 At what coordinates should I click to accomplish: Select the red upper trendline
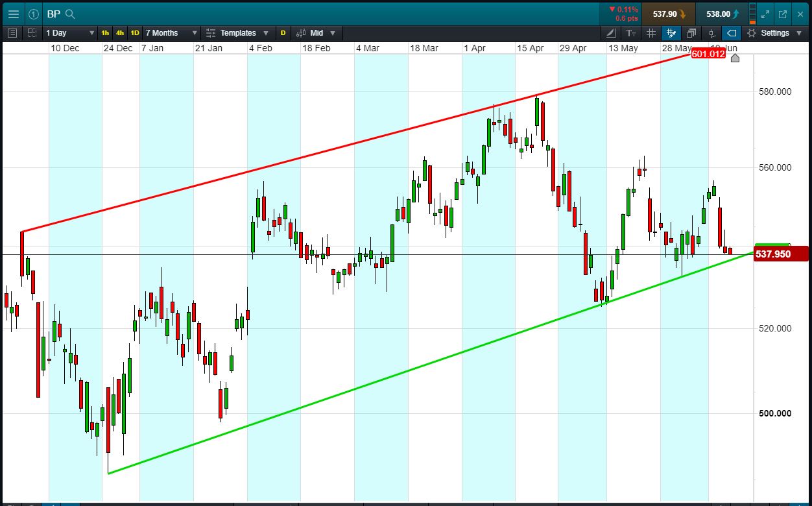tap(357, 143)
